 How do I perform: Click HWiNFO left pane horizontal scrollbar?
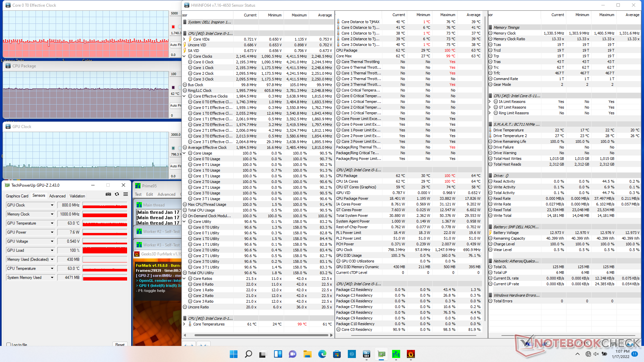[x=261, y=335]
